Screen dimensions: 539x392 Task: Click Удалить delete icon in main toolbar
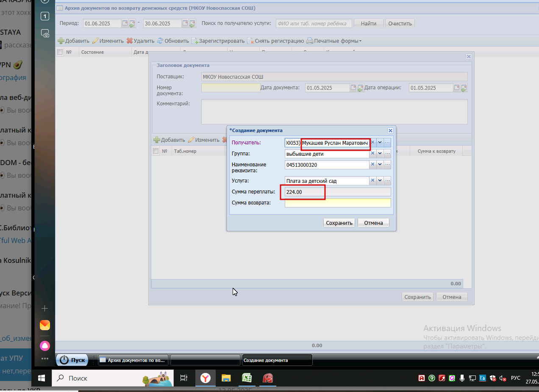coord(130,41)
